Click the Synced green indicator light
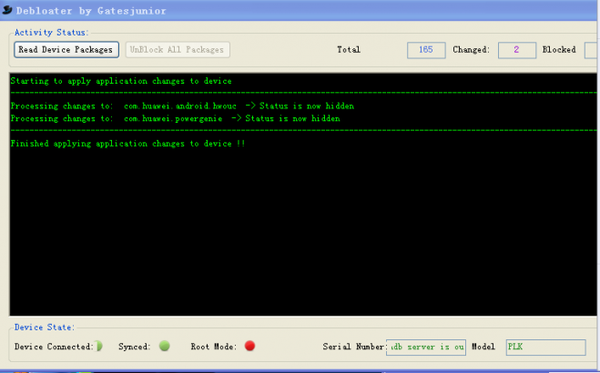Image resolution: width=600 pixels, height=373 pixels. point(165,346)
